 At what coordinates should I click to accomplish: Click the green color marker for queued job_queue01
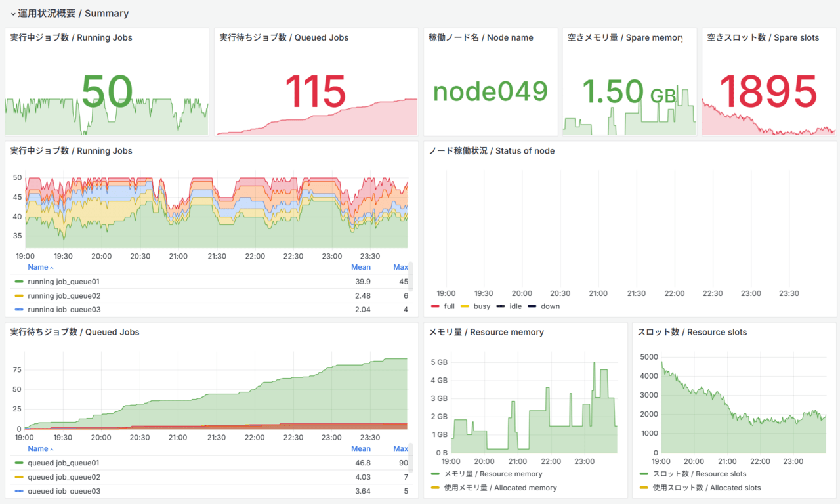[19, 463]
